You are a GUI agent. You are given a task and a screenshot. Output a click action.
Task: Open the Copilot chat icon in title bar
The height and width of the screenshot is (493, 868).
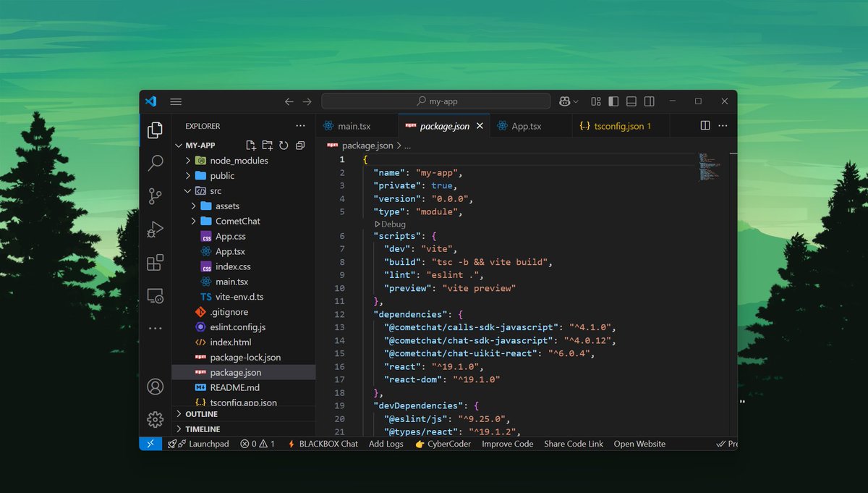tap(564, 101)
